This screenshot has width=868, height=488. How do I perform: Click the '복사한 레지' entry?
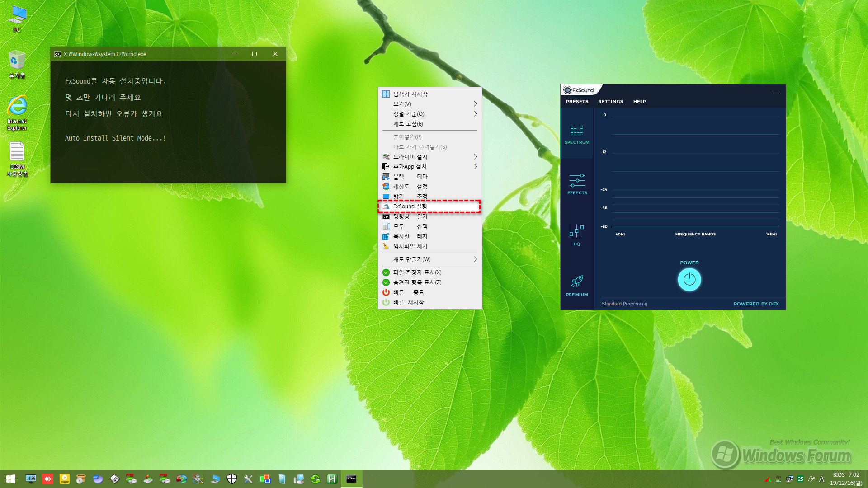(429, 236)
